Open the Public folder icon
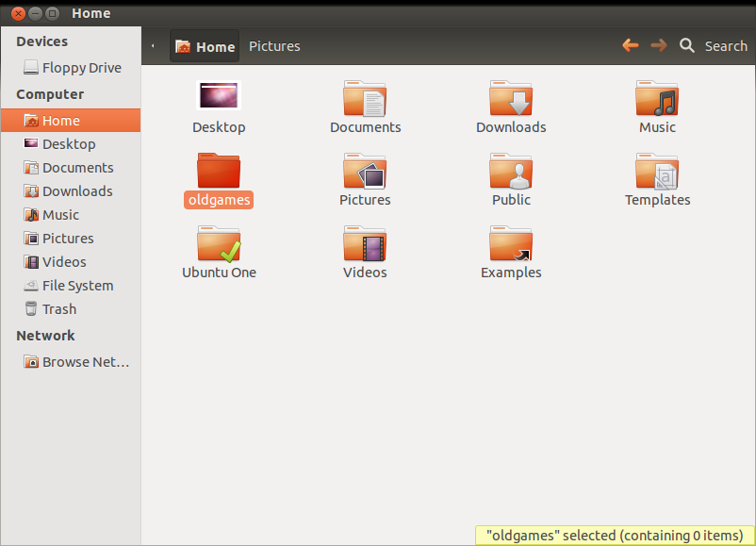Screen dimensions: 756x546 click(511, 172)
